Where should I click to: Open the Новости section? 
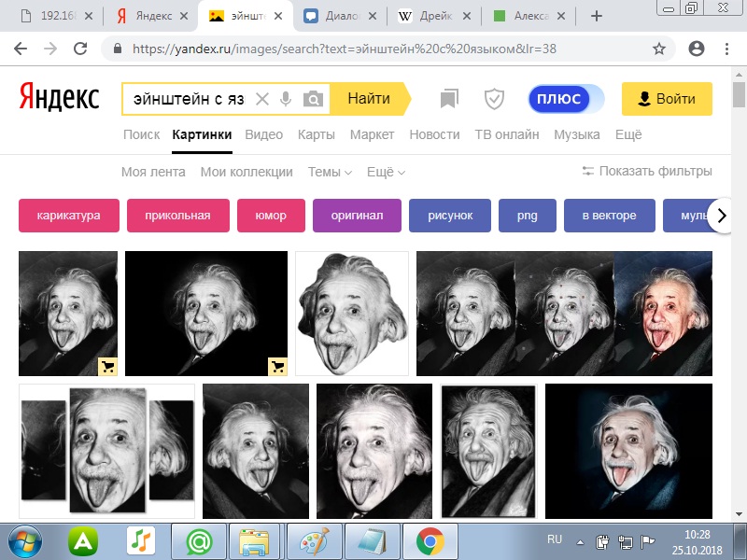coord(434,134)
